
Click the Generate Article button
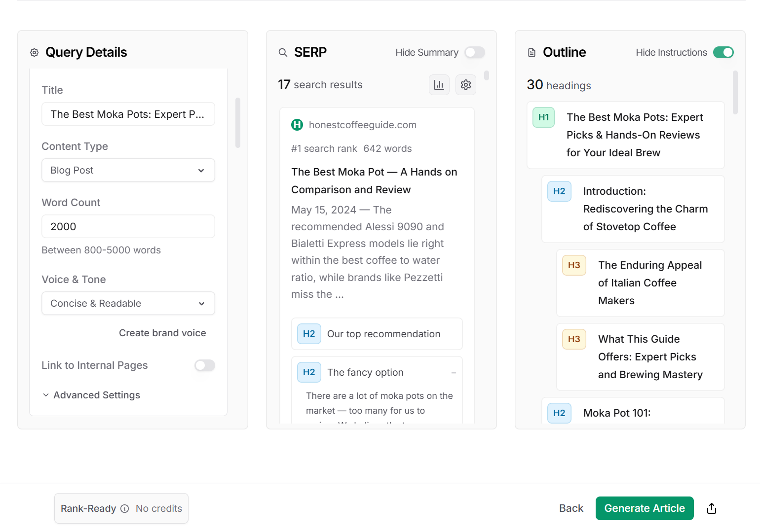(x=644, y=508)
